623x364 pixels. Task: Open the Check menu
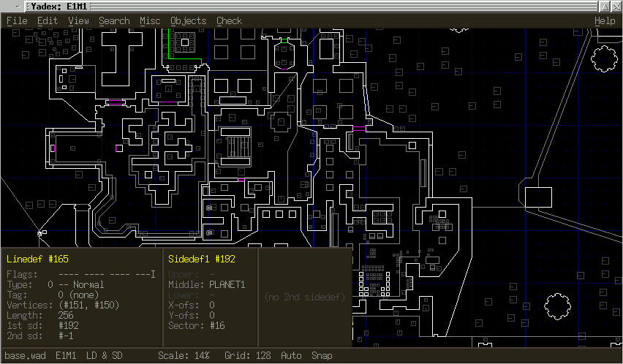(229, 21)
